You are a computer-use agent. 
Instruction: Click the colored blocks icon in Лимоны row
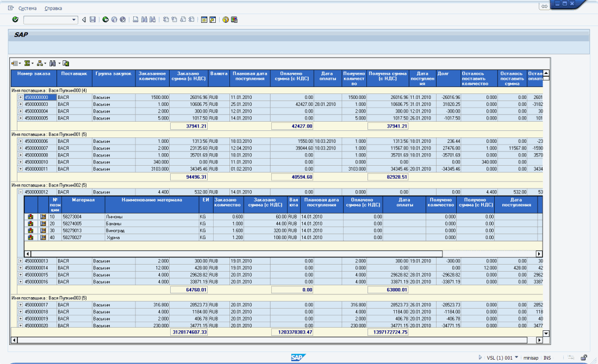(x=30, y=216)
